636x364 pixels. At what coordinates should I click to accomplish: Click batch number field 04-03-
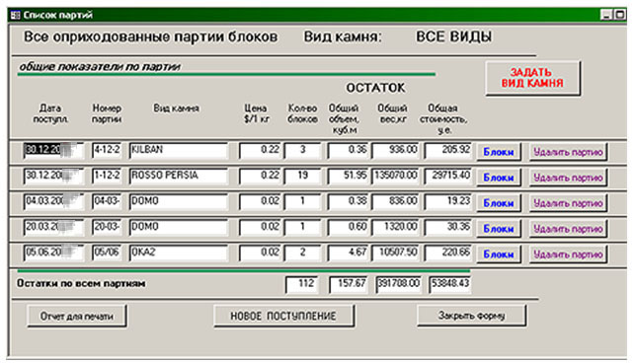[x=107, y=201]
